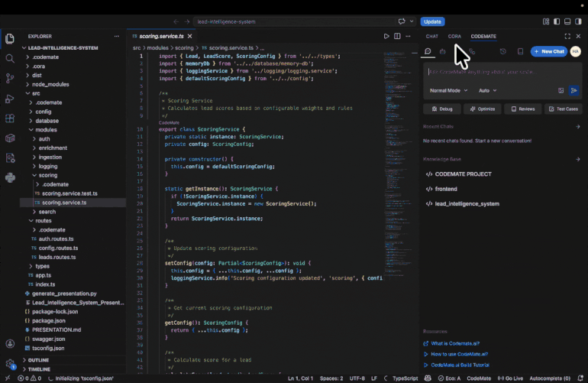Viewport: 588px width, 383px height.
Task: Click the Reviews button
Action: point(523,109)
